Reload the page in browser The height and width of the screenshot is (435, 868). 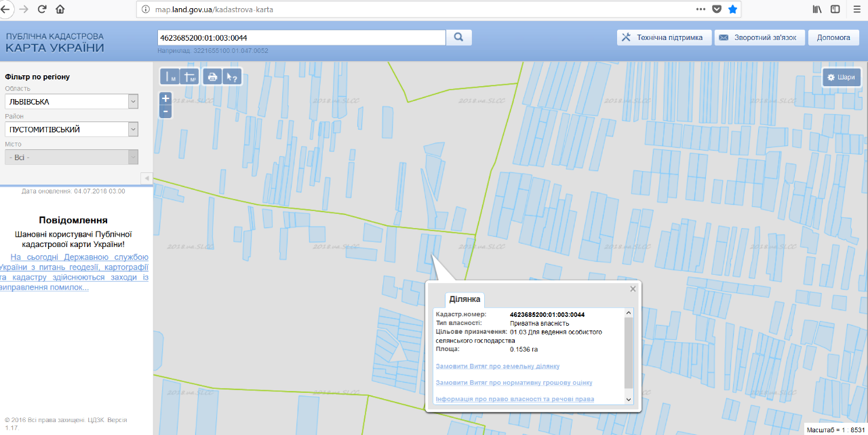click(42, 10)
